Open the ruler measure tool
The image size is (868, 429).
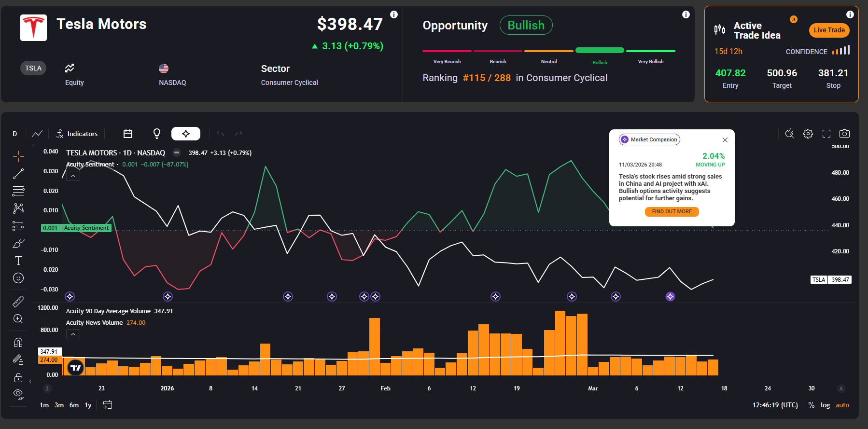[x=18, y=302]
